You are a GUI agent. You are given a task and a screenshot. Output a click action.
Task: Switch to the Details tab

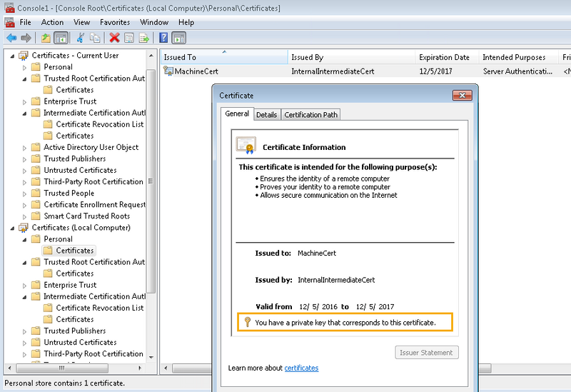(x=266, y=114)
